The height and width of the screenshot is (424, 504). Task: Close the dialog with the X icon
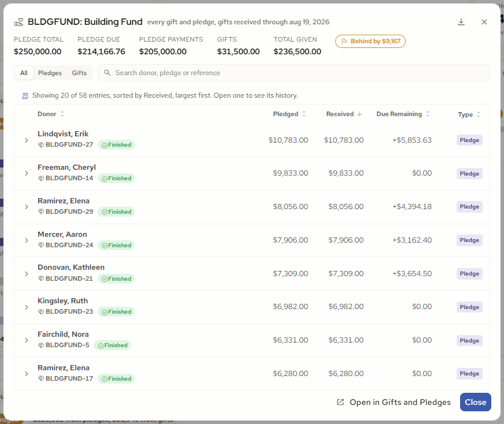click(484, 22)
